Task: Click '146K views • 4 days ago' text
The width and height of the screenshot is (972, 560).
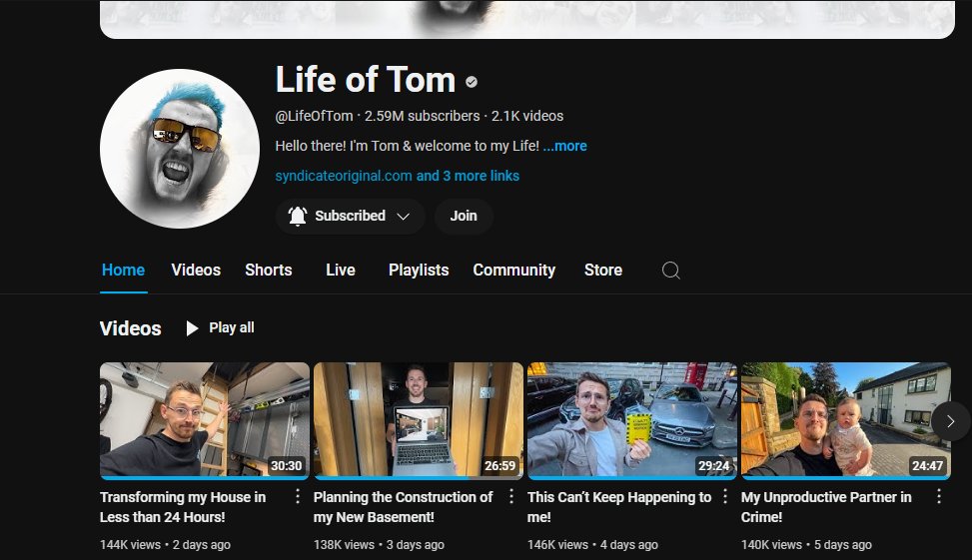Action: [x=592, y=544]
